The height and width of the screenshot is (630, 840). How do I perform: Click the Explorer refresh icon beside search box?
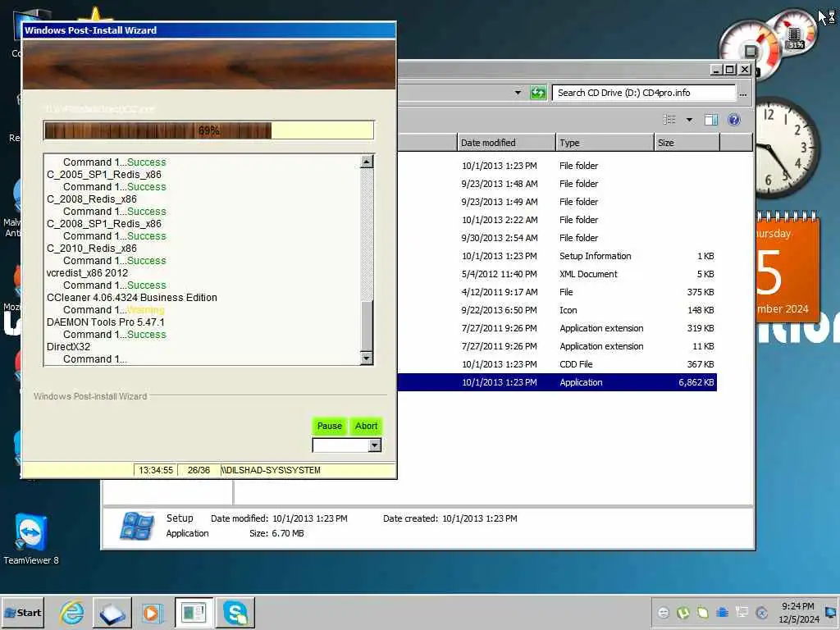click(538, 93)
